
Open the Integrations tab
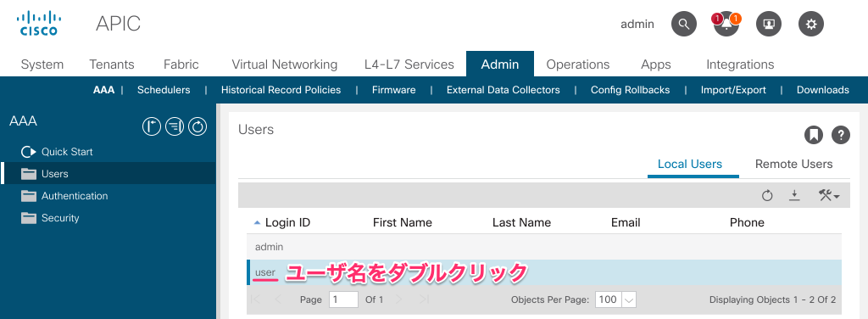(x=740, y=64)
